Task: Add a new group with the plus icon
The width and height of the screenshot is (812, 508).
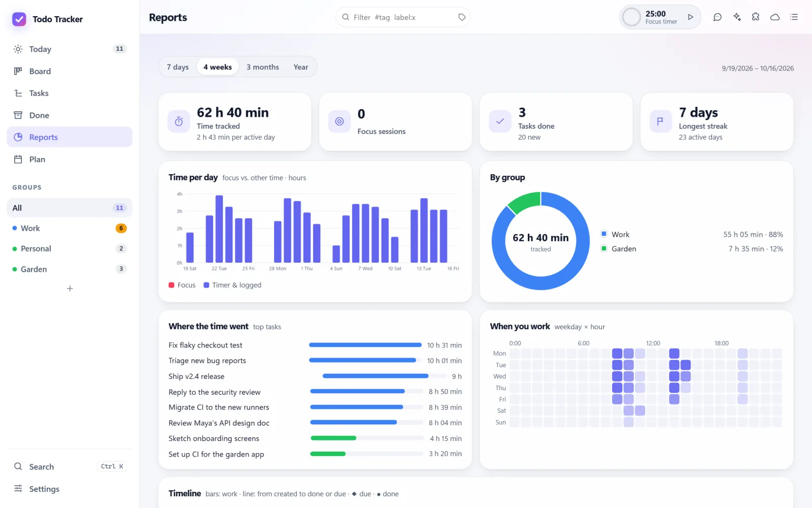Action: pos(70,289)
